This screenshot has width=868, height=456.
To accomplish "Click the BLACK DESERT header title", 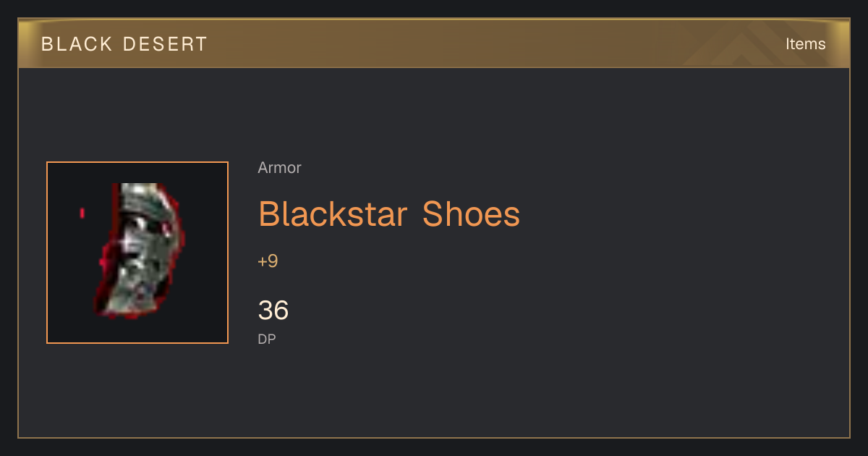I will pyautogui.click(x=124, y=44).
